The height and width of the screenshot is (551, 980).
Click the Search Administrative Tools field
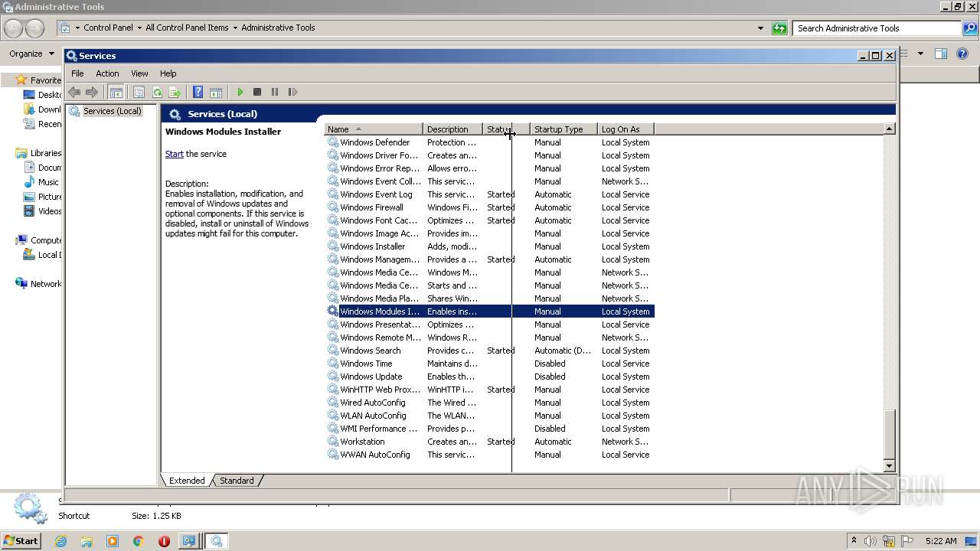(877, 28)
